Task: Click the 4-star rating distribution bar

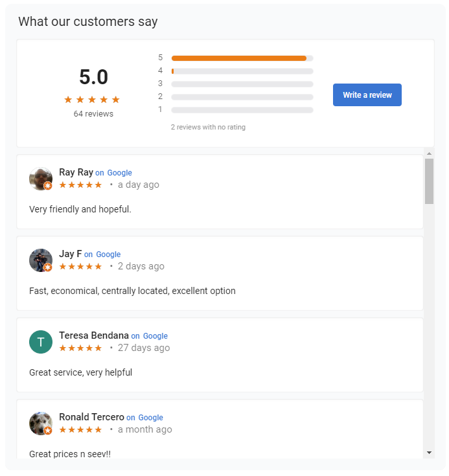Action: coord(242,71)
